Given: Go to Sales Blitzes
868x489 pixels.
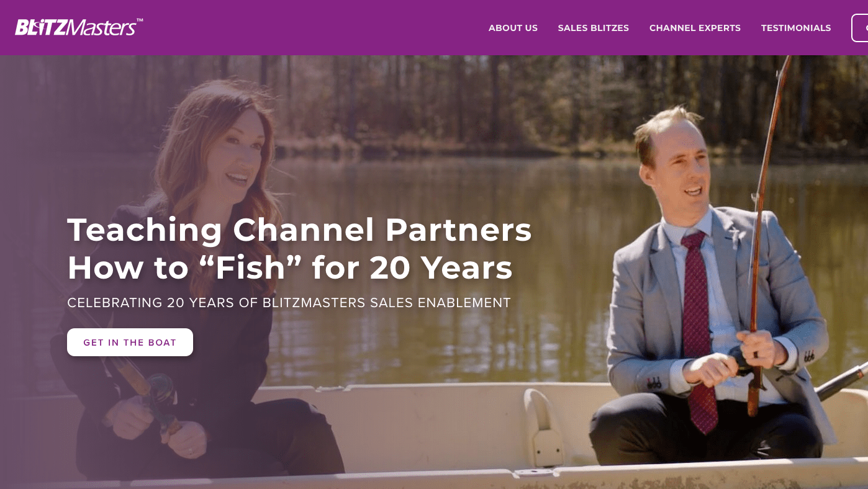Looking at the screenshot, I should [x=593, y=28].
